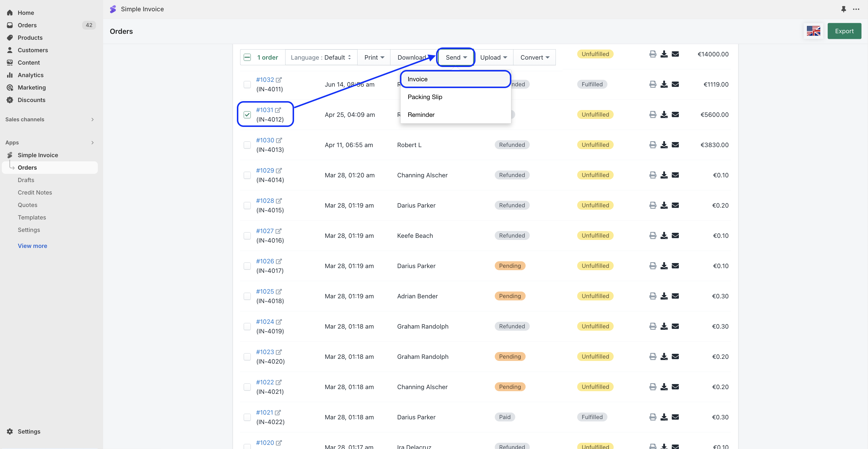868x449 pixels.
Task: Click download icon for the €5600.00 order
Action: point(664,114)
